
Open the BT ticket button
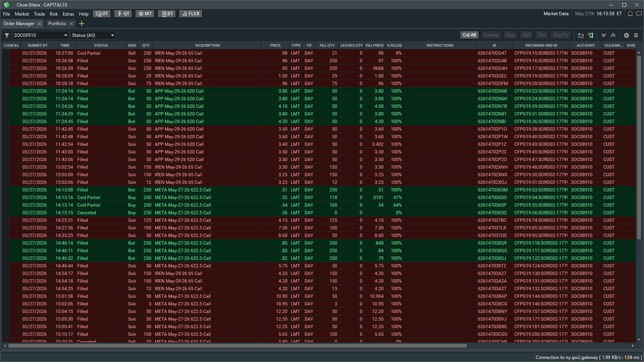pos(166,13)
